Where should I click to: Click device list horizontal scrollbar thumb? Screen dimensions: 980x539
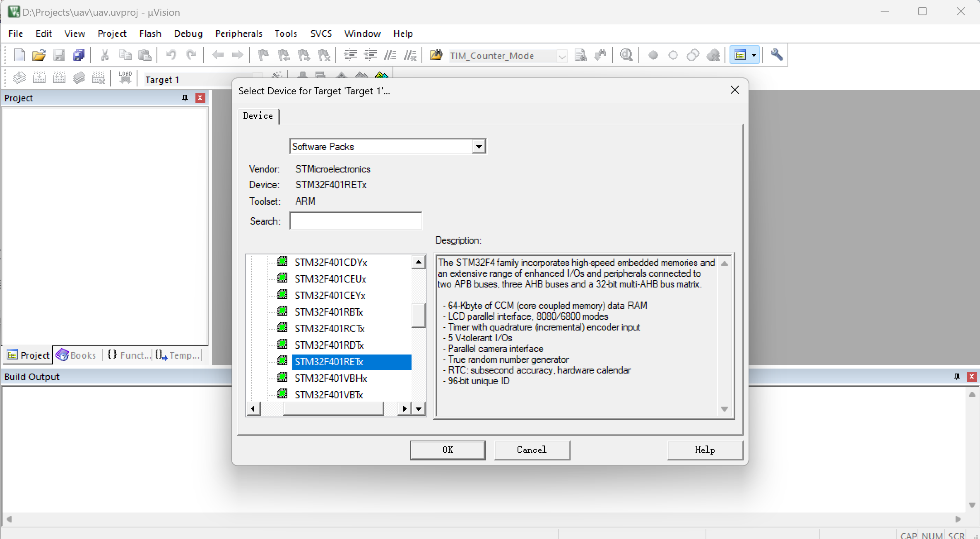pos(333,409)
